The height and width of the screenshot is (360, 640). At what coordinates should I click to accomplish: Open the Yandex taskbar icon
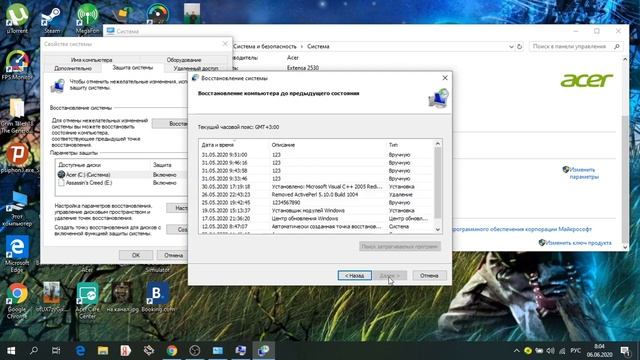click(x=126, y=351)
